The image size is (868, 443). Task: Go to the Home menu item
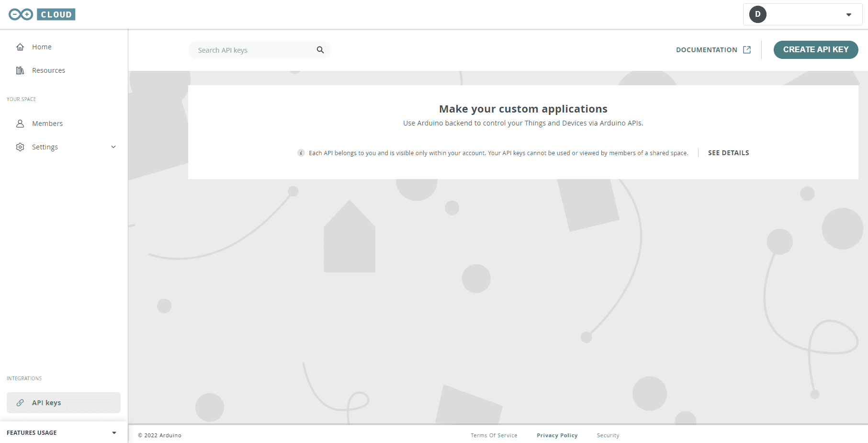pos(42,47)
